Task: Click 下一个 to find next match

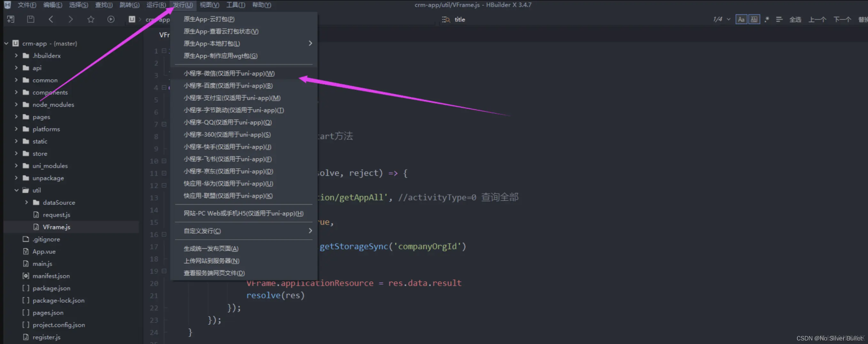Action: pos(842,20)
